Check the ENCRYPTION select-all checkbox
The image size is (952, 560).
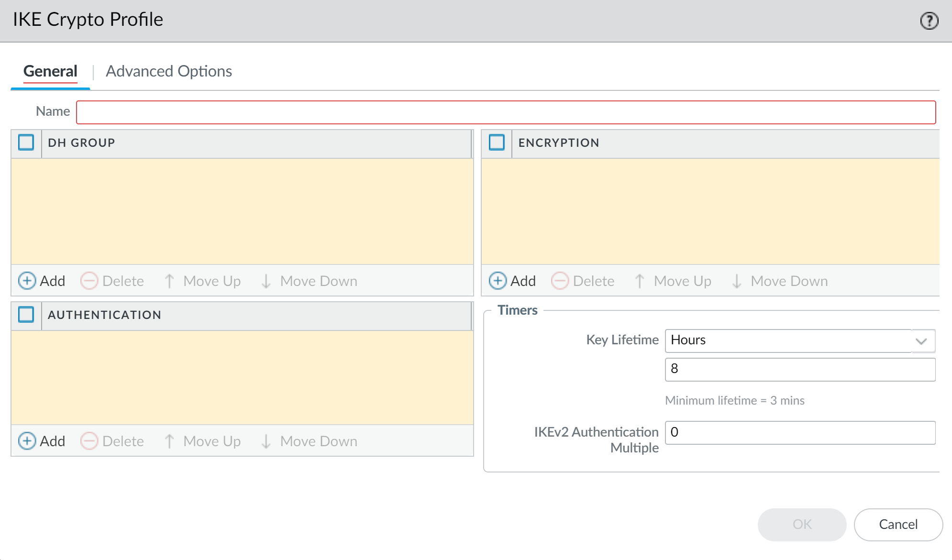click(497, 143)
